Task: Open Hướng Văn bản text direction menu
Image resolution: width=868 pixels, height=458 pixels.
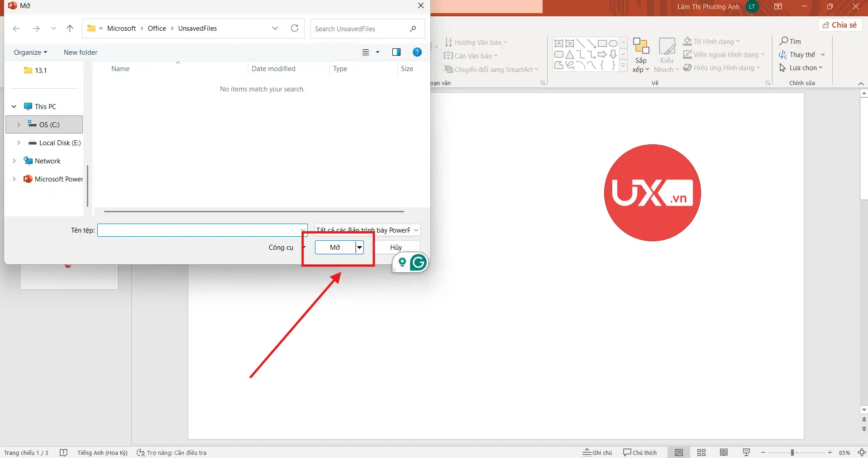Action: point(475,42)
